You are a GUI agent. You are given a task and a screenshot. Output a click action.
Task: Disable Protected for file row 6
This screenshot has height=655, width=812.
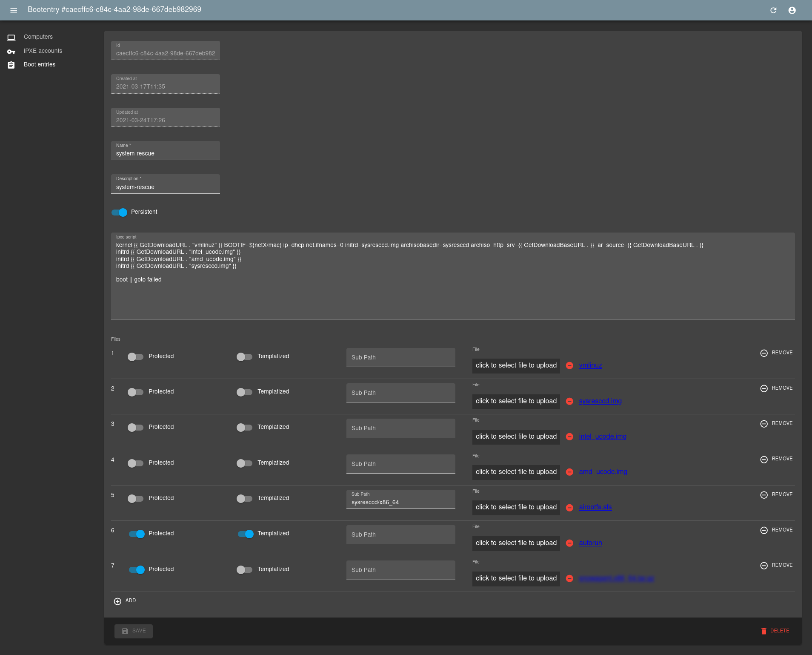tap(137, 534)
